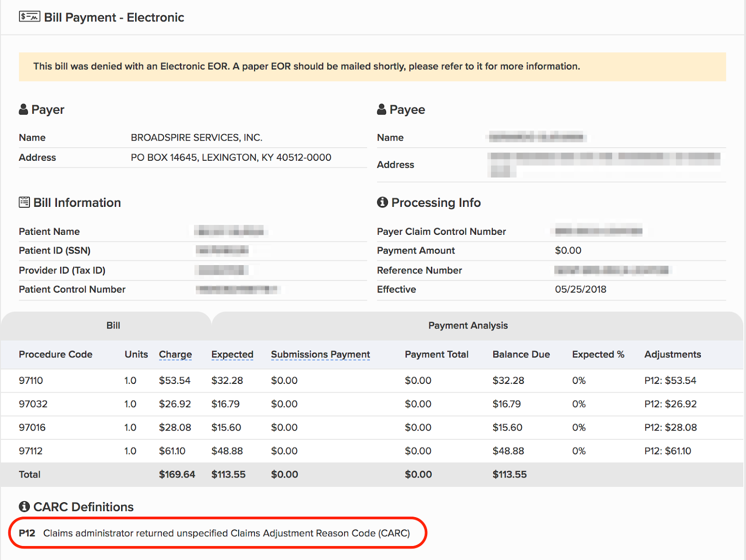
Task: Click the Bill Payment money icon
Action: click(29, 17)
